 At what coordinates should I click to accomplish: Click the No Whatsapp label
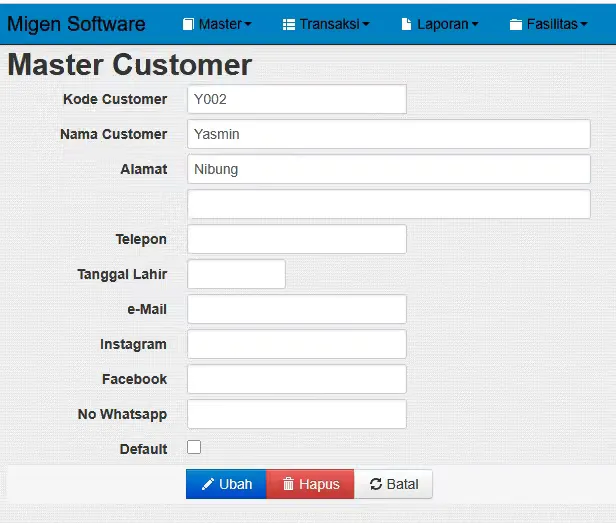click(122, 415)
